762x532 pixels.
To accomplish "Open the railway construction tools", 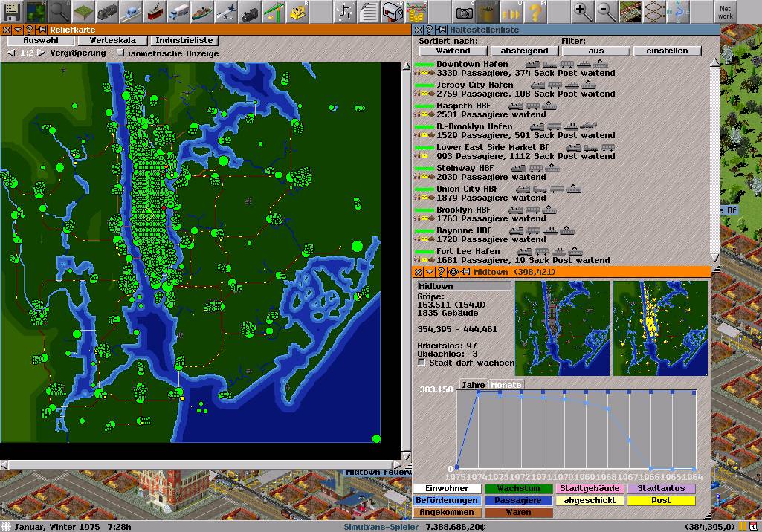I will click(108, 11).
